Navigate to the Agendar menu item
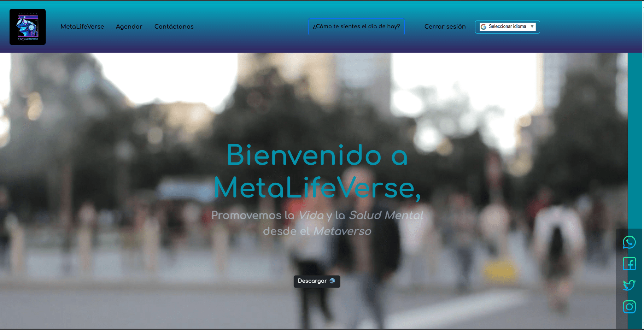644x330 pixels. 129,26
